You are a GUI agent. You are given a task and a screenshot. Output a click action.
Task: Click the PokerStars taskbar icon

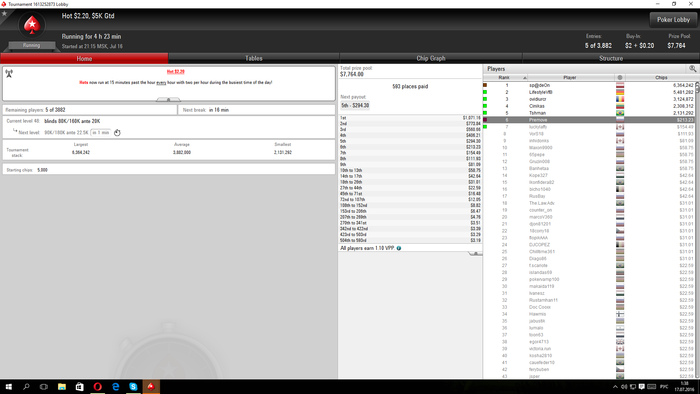click(151, 387)
